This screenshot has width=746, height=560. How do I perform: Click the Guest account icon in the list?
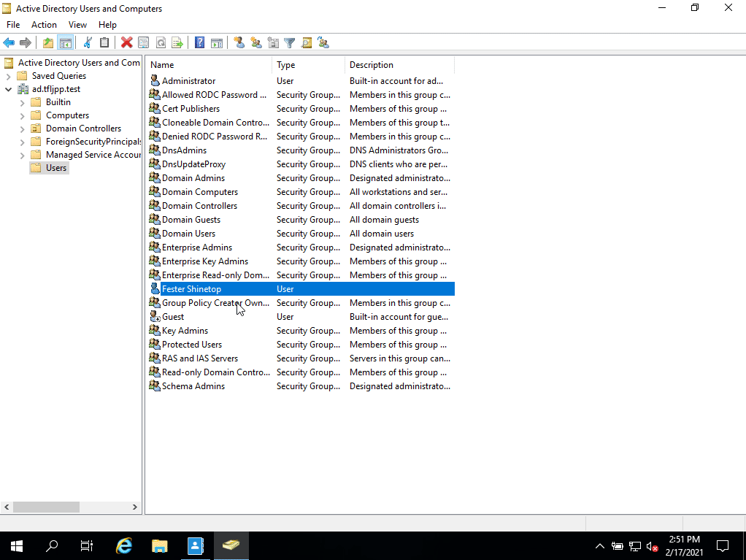click(x=155, y=316)
